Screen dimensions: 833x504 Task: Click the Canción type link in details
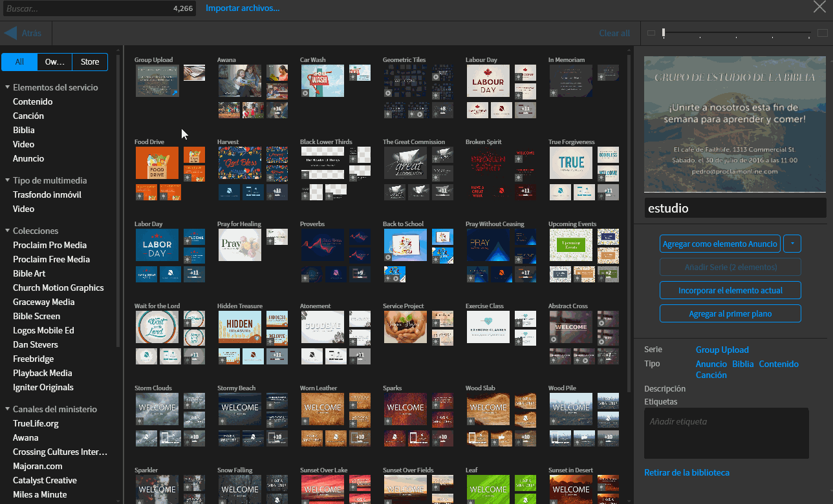click(x=711, y=375)
